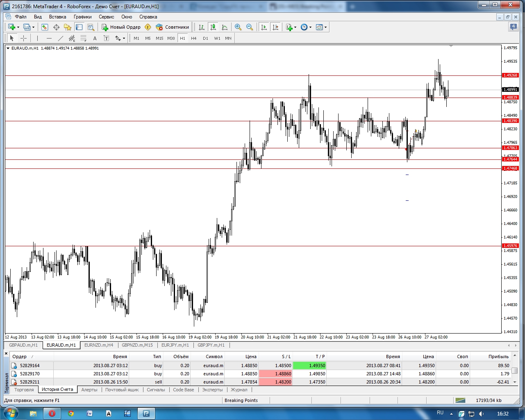
Task: Set timeframe to D1
Action: (205, 38)
